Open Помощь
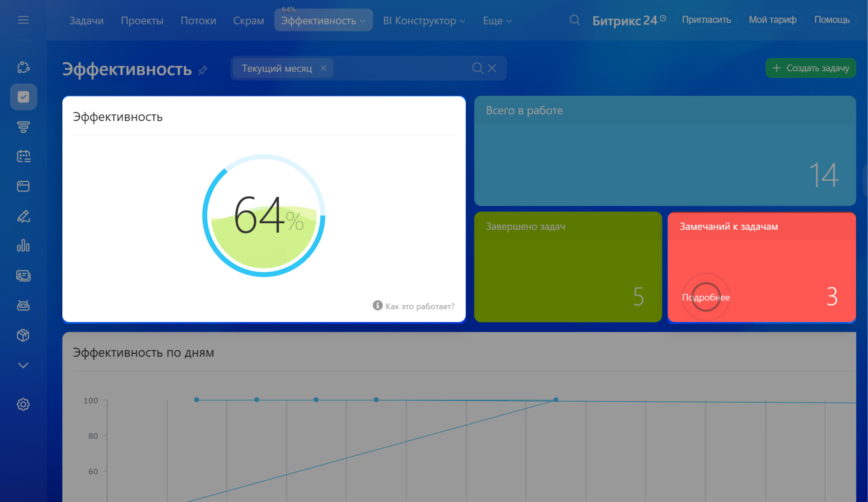 coord(832,20)
